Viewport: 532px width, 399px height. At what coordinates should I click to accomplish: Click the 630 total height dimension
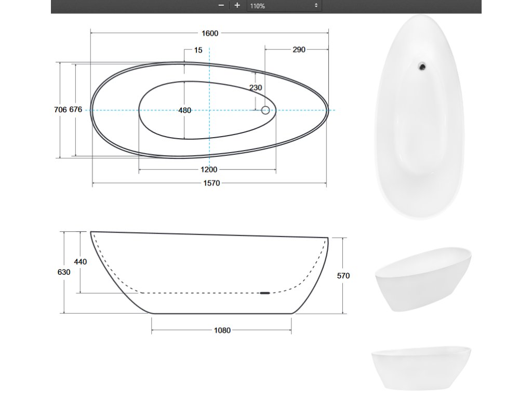pyautogui.click(x=64, y=272)
